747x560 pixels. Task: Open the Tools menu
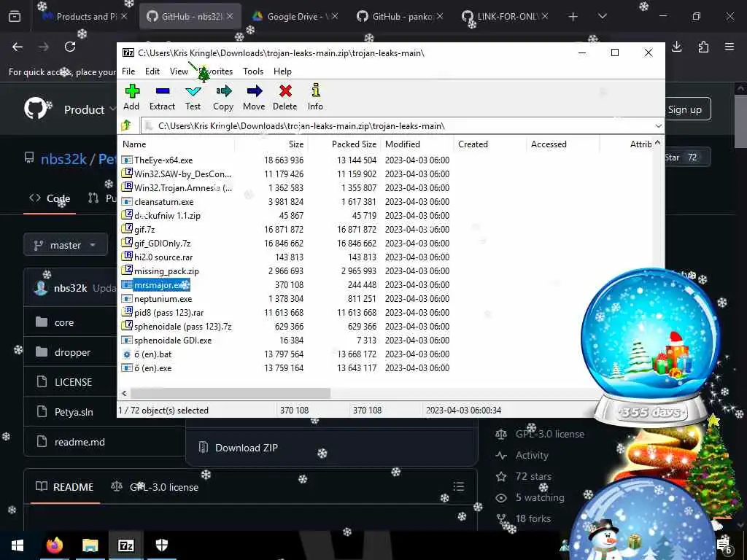point(253,71)
